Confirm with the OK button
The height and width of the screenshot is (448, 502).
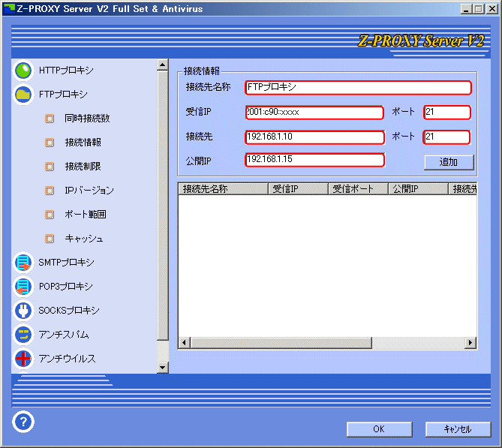(380, 429)
